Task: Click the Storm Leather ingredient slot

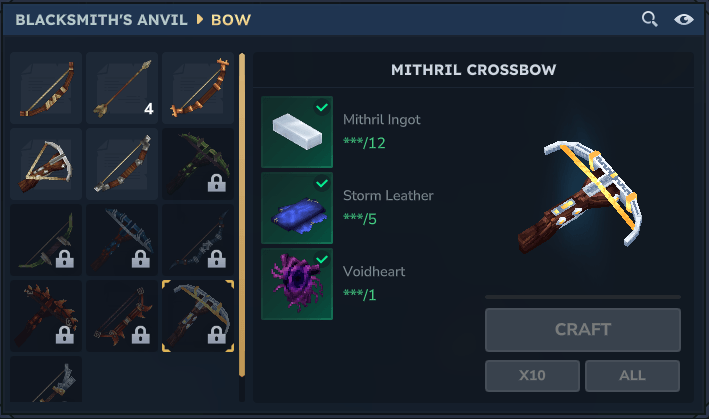Action: 297,208
